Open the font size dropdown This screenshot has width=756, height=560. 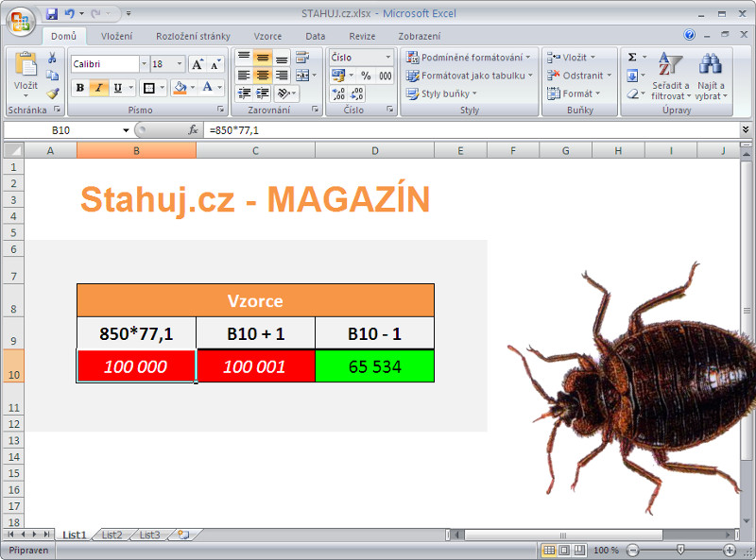180,64
